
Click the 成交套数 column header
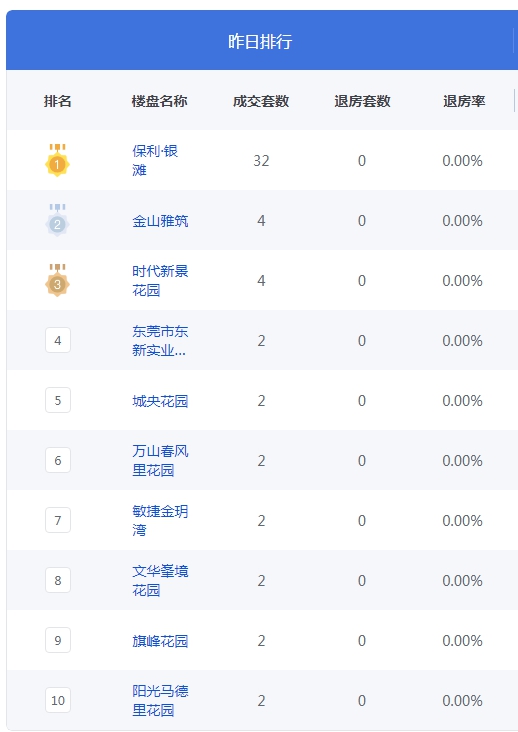(x=261, y=101)
